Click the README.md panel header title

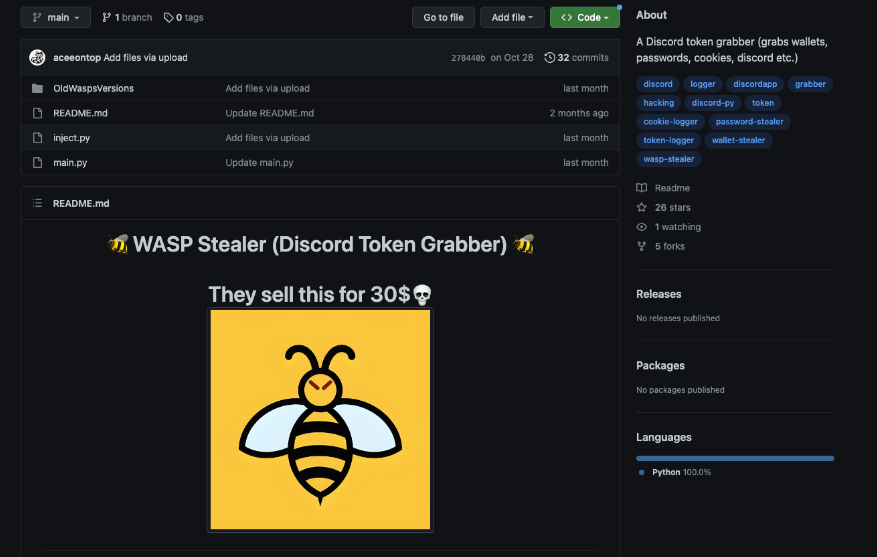pyautogui.click(x=81, y=204)
